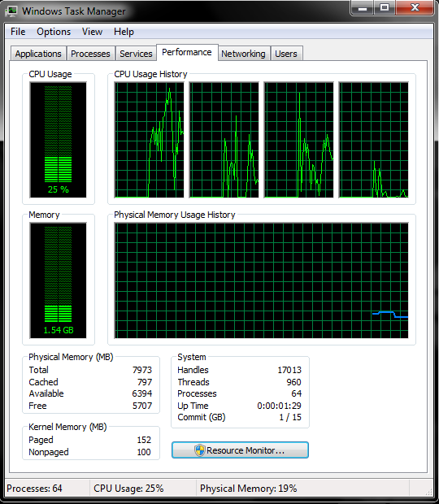Image resolution: width=439 pixels, height=504 pixels.
Task: Click the Up Time value 0:00:01:29
Action: (279, 406)
